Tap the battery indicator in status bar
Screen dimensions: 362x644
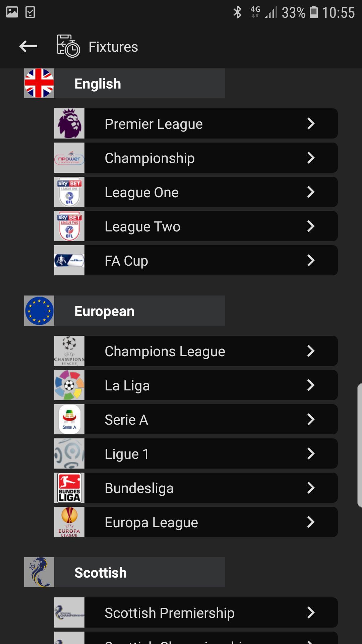(x=314, y=12)
